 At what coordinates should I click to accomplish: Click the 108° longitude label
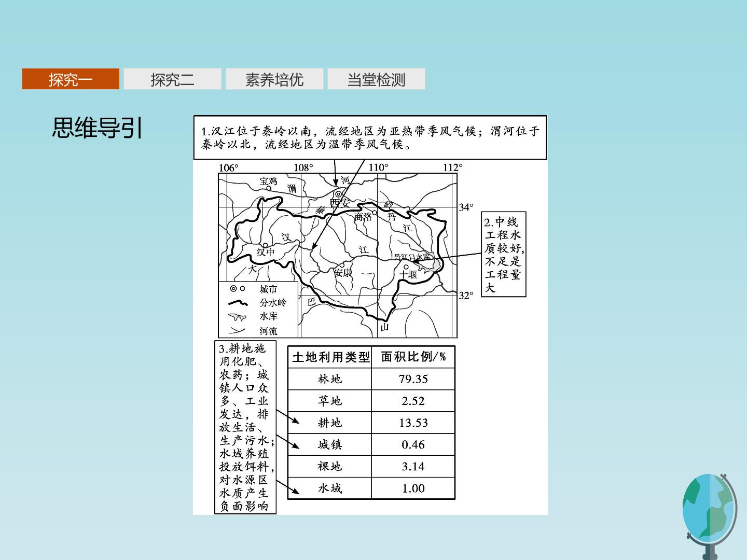point(303,167)
